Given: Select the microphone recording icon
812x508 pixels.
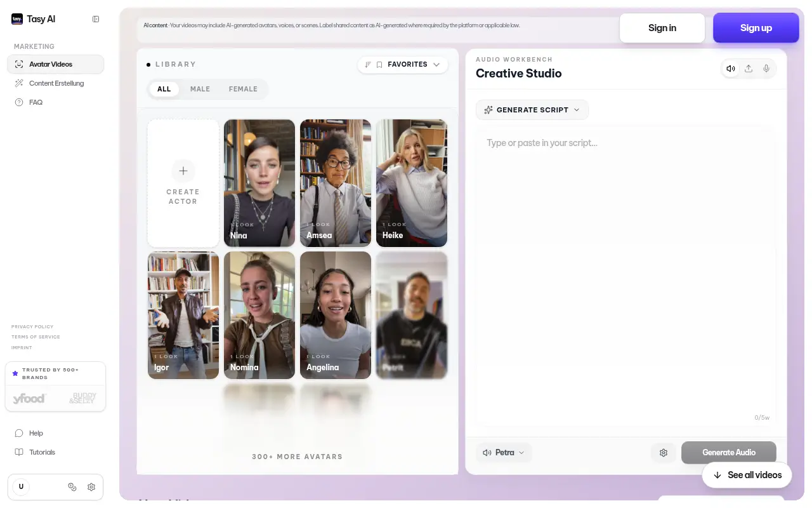Looking at the screenshot, I should click(766, 69).
